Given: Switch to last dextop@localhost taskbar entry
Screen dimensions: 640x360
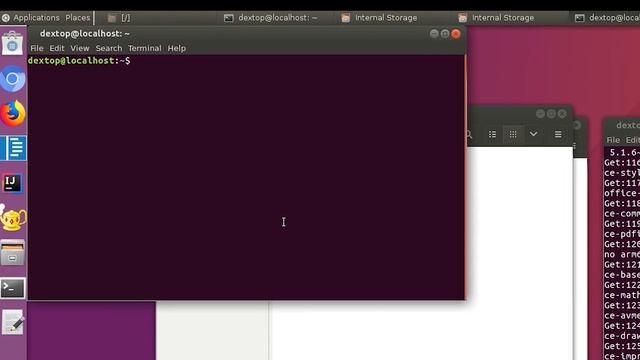Looking at the screenshot, I should (607, 18).
